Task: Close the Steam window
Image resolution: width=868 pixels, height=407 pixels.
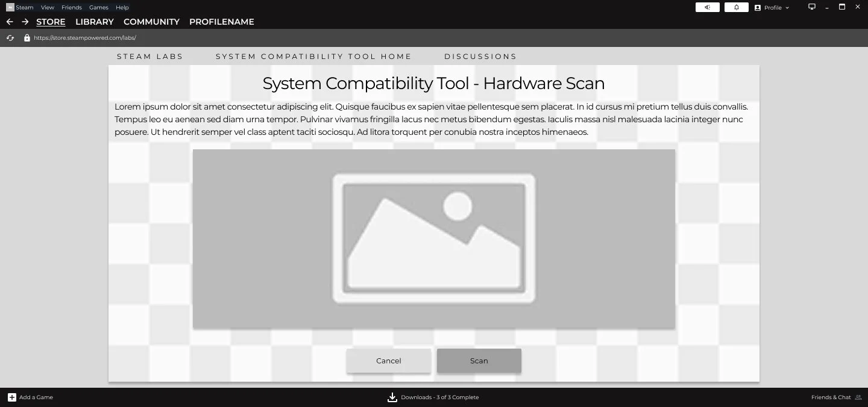Action: 858,7
